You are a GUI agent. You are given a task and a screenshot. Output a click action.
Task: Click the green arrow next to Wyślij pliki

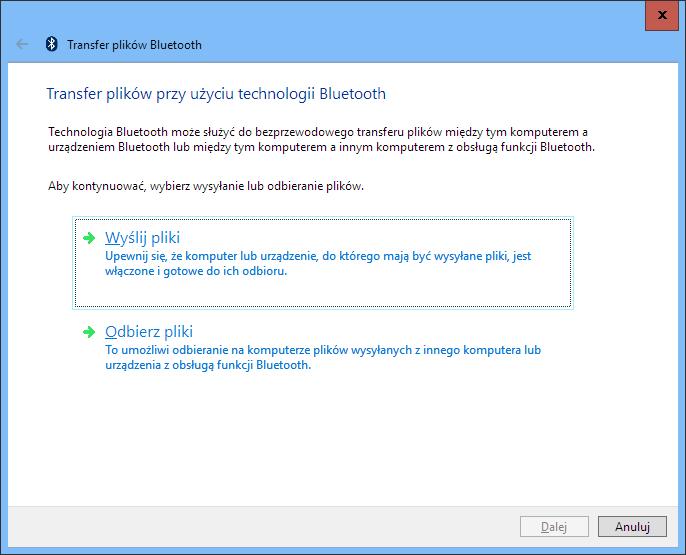point(89,238)
